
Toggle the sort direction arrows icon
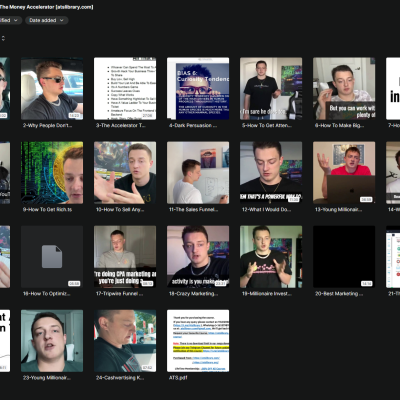tap(3, 39)
